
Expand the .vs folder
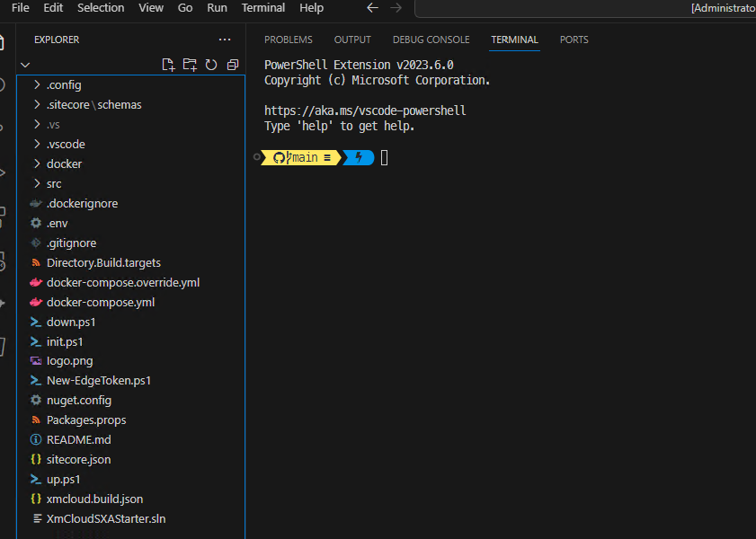click(37, 124)
